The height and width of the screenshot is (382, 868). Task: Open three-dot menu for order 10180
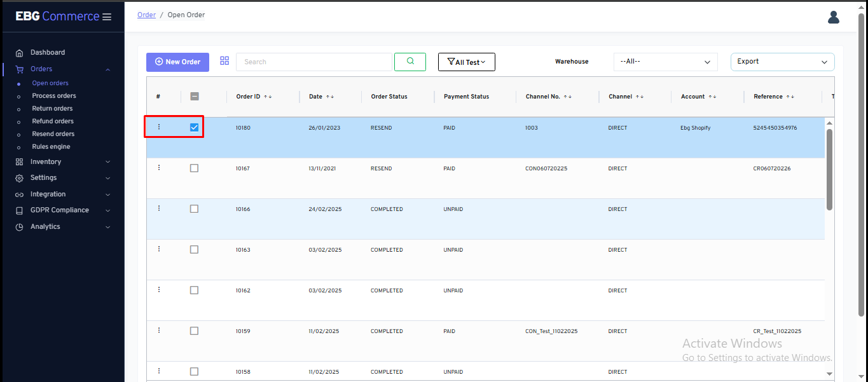coord(159,127)
